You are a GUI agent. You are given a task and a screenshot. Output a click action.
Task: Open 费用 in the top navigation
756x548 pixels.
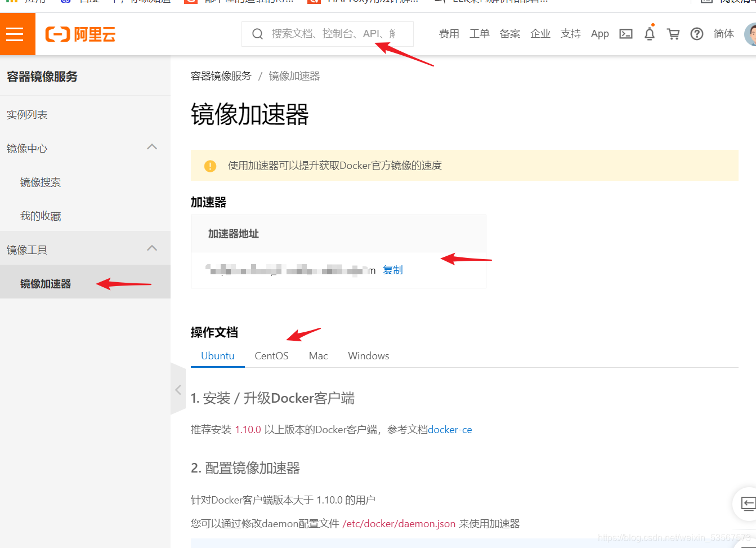point(449,34)
